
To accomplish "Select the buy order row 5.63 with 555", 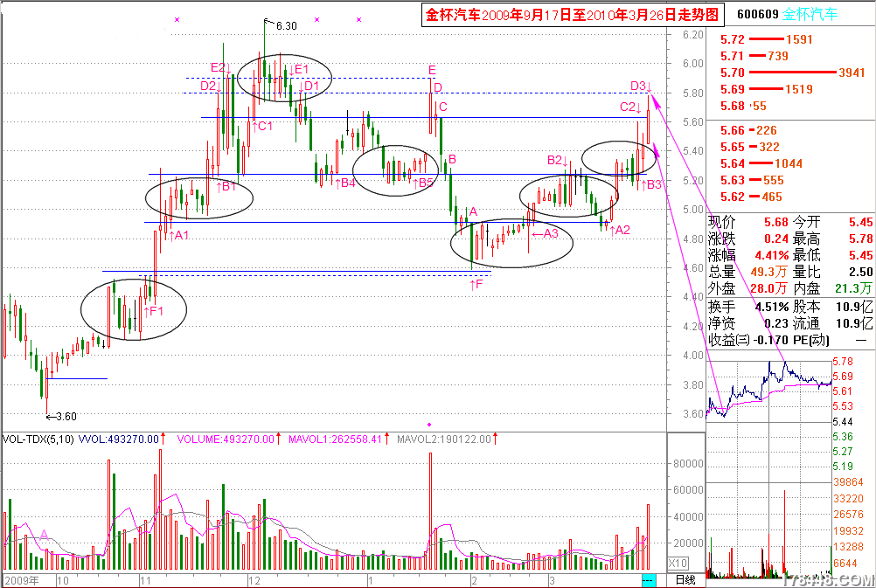I will tap(752, 180).
